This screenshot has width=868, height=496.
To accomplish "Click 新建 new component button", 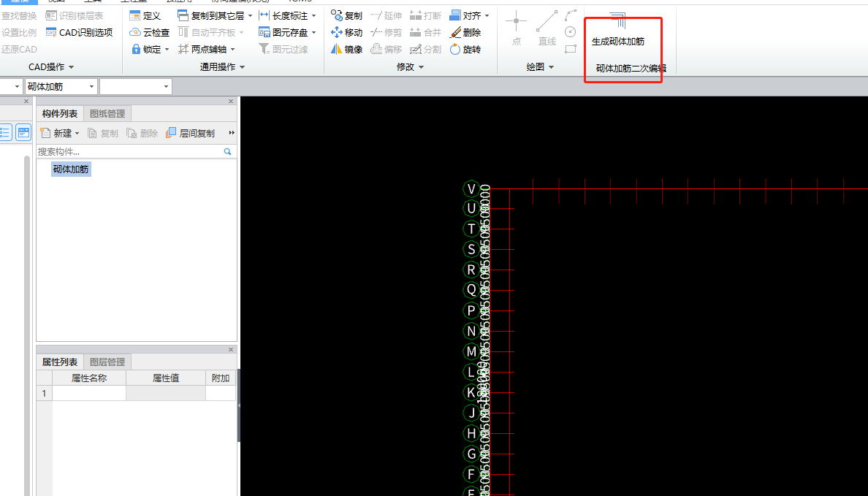I will click(x=56, y=133).
